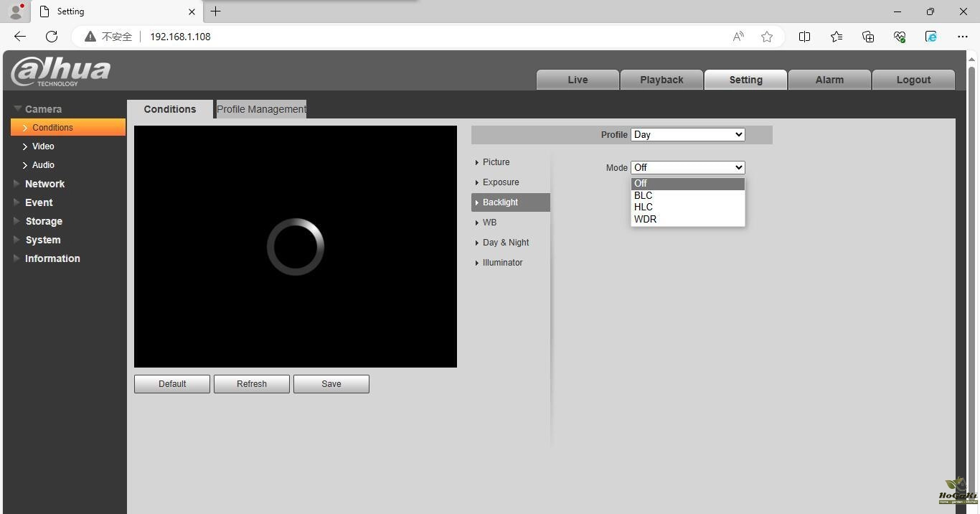Select Video under Camera
The height and width of the screenshot is (514, 980).
43,146
